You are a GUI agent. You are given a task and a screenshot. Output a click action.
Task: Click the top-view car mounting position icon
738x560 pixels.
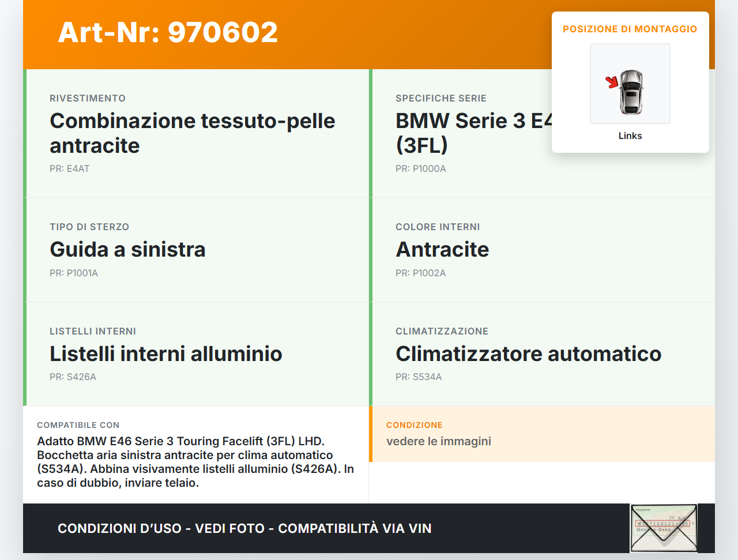coord(631,92)
